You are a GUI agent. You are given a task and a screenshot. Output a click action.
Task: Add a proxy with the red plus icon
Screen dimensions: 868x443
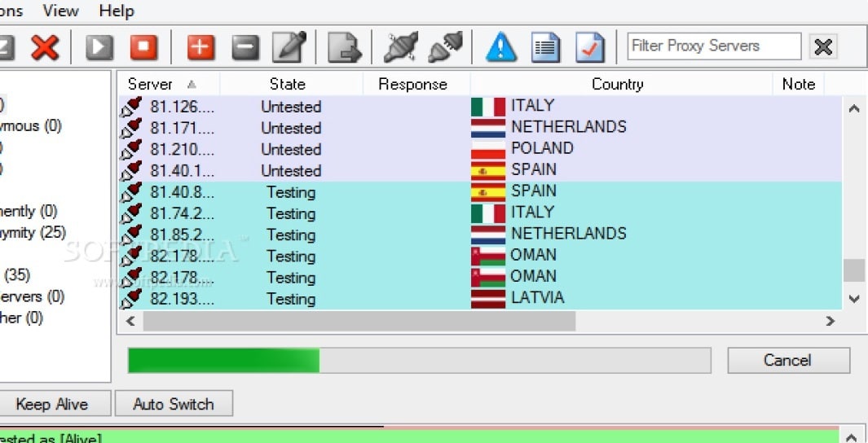point(201,47)
